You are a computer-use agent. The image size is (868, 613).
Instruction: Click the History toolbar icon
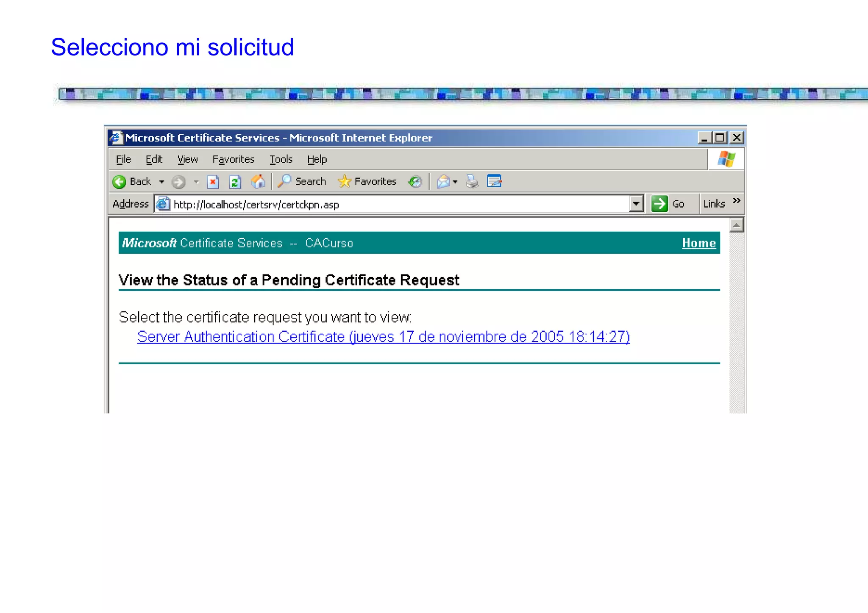[415, 182]
